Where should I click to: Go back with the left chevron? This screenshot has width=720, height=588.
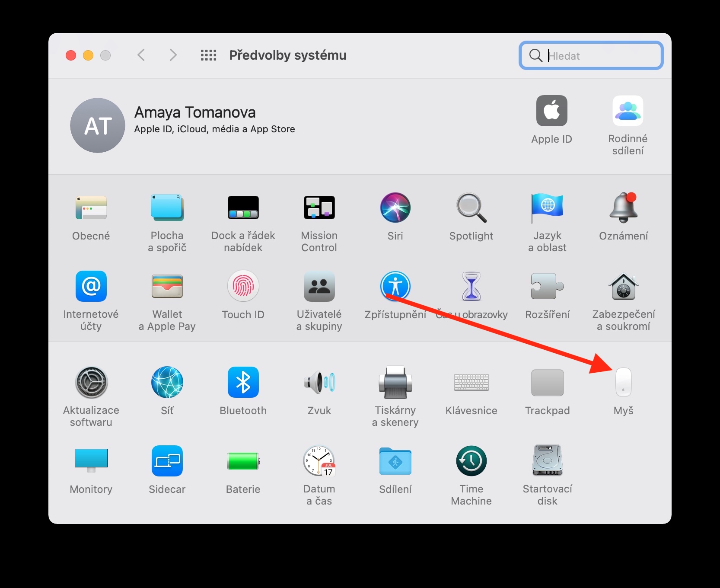141,55
